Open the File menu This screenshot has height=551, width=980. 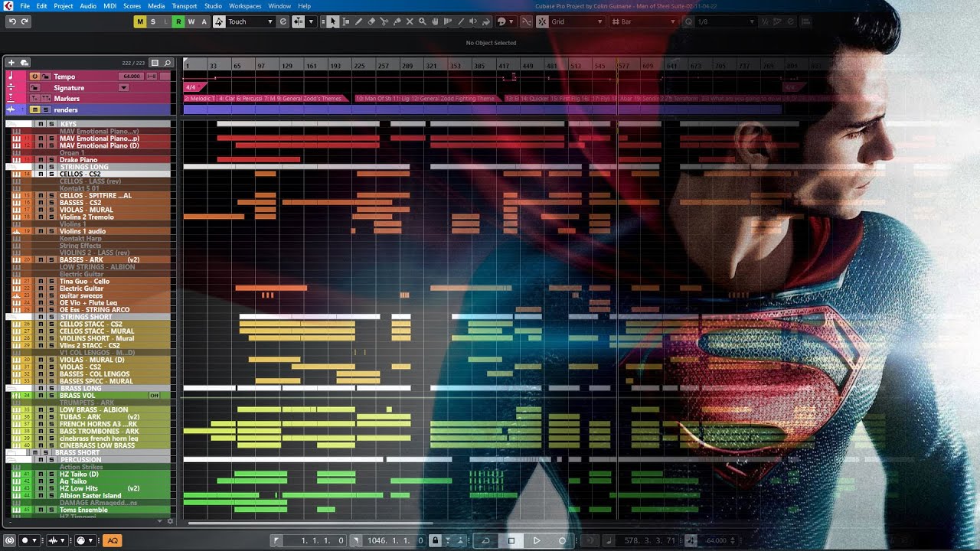[25, 6]
